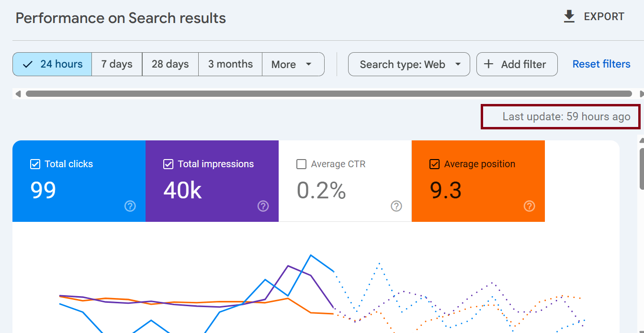Click the left arrow of horizontal scrollbar
Viewport: 644px width, 333px height.
click(x=17, y=93)
